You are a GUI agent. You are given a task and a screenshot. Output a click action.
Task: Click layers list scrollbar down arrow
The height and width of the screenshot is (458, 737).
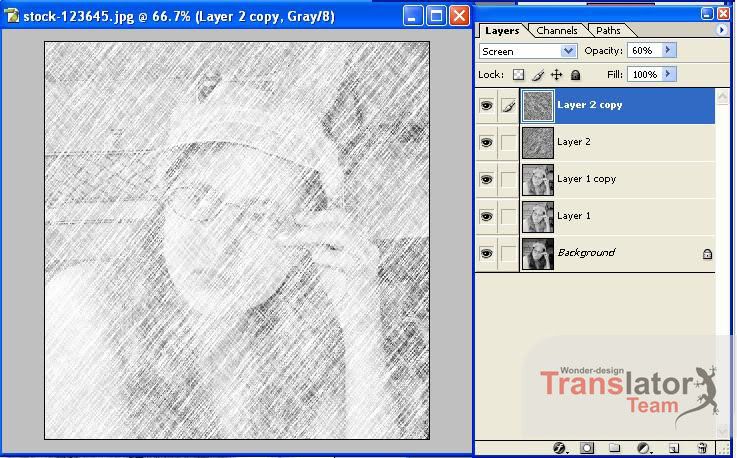(x=722, y=429)
